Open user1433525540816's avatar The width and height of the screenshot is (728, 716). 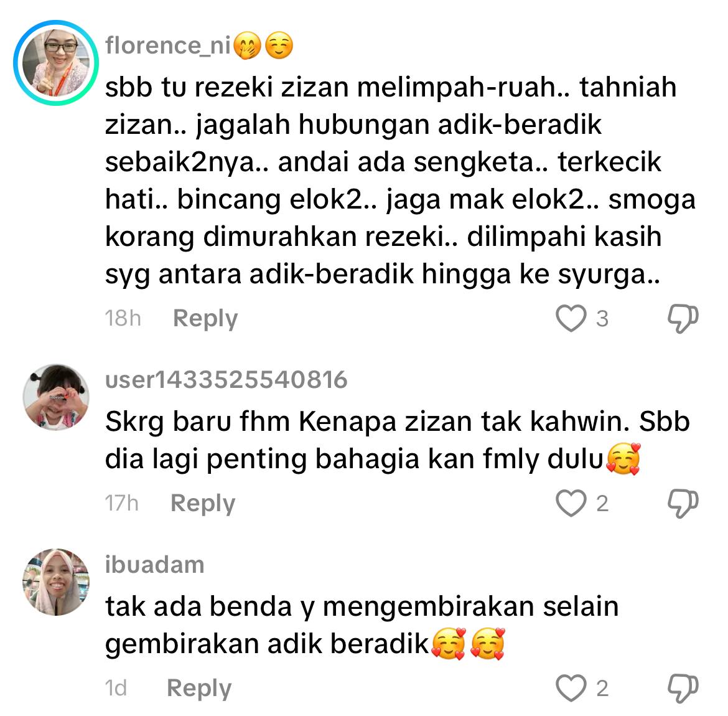coord(56,397)
